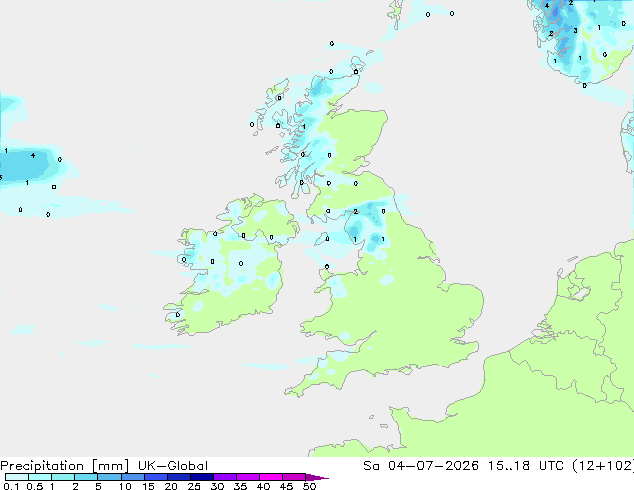Viewport: 634px width, 490px height.
Task: Click the 0.5 to 1 mm legend swatch
Action: coord(40,477)
